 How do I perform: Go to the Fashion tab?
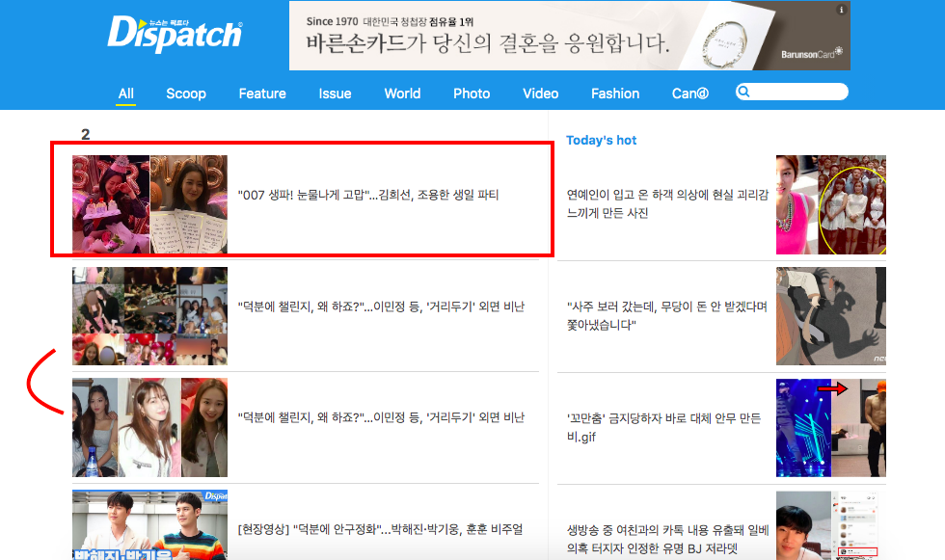[x=615, y=93]
